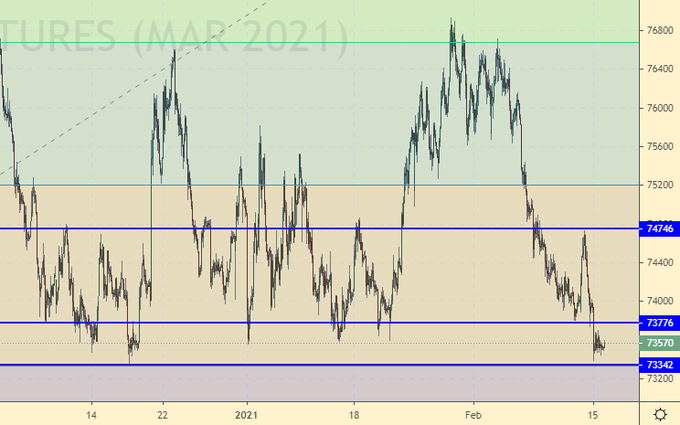This screenshot has width=680, height=425.
Task: Click the 75200 price axis label
Action: pyautogui.click(x=660, y=185)
